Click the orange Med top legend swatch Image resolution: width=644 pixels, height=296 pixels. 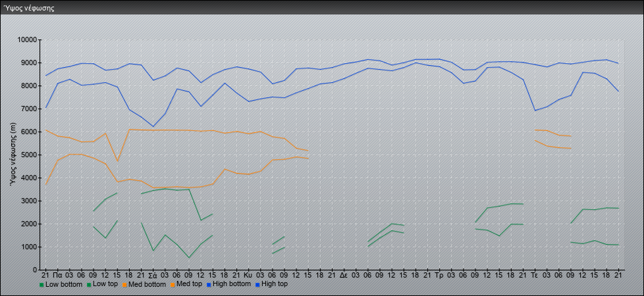click(172, 284)
